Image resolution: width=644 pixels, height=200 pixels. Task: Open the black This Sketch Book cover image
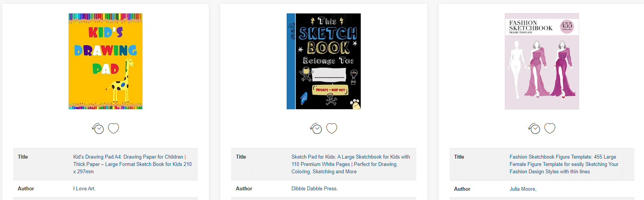[324, 61]
